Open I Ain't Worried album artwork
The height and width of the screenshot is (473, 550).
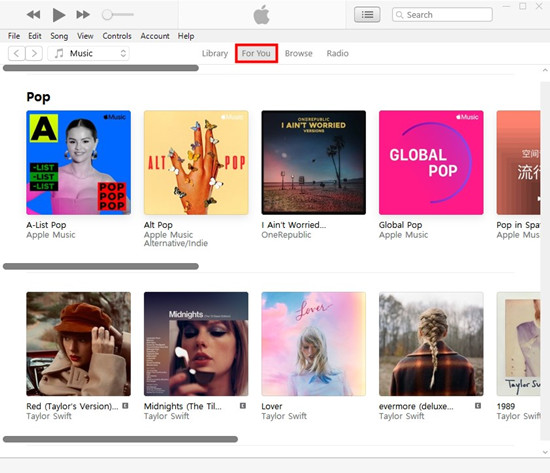[x=314, y=162]
